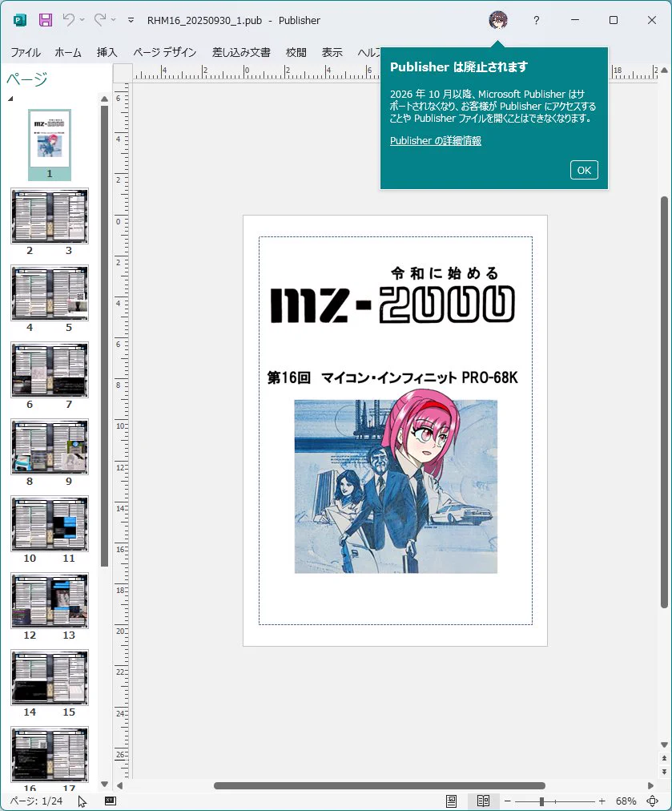The height and width of the screenshot is (811, 672).
Task: Redo the last undone action
Action: (x=100, y=20)
